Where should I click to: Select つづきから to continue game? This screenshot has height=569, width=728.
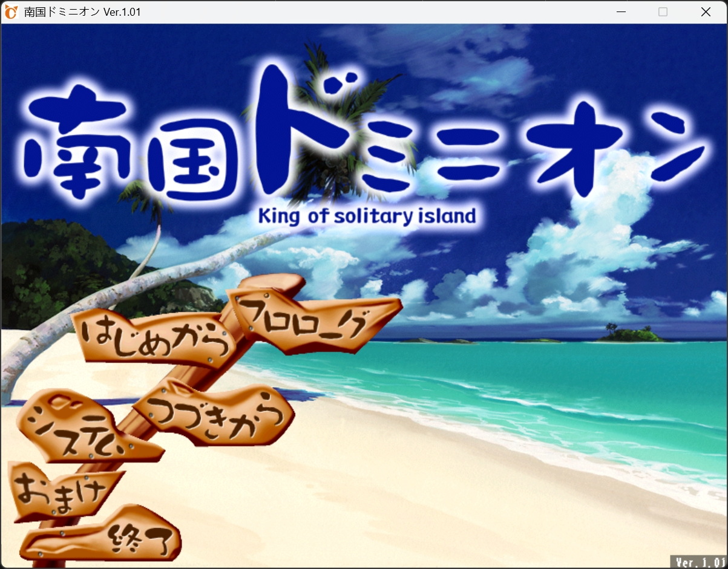pyautogui.click(x=218, y=414)
